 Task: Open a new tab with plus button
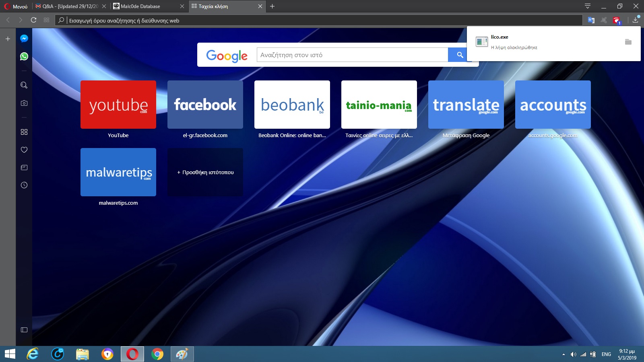(272, 6)
